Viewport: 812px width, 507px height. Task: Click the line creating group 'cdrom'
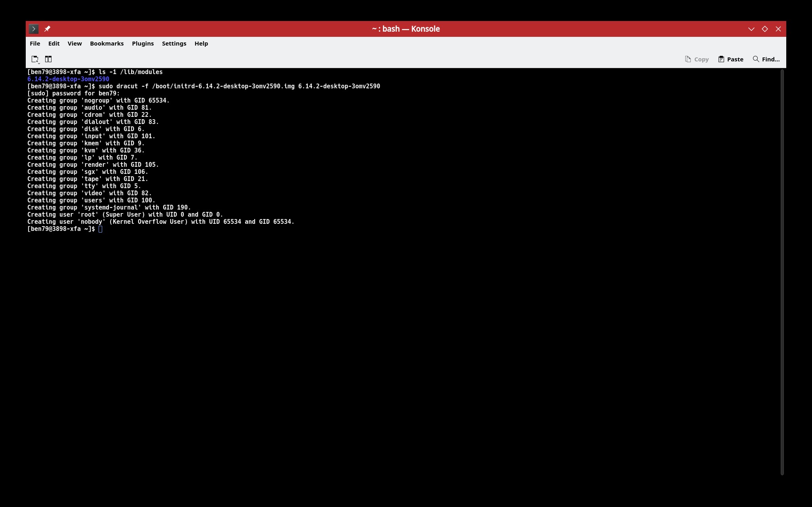pos(90,115)
